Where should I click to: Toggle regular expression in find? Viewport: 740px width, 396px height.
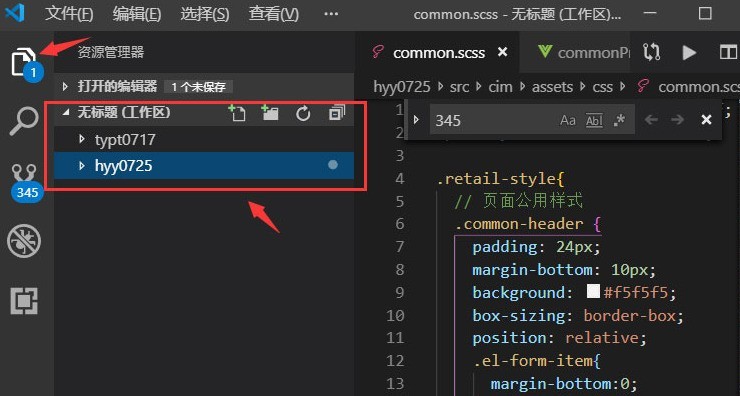pyautogui.click(x=619, y=120)
